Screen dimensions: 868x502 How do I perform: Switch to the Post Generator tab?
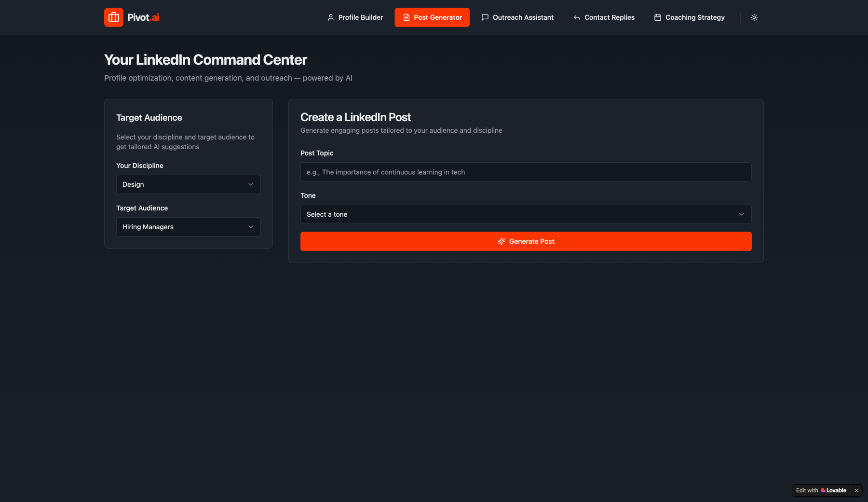(432, 17)
